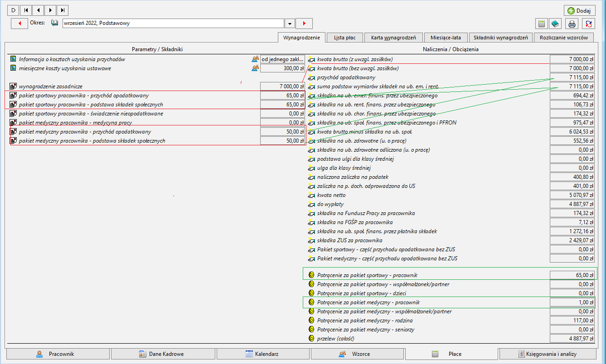The height and width of the screenshot is (364, 606).
Task: Open the Kalendarz section button
Action: [263, 354]
